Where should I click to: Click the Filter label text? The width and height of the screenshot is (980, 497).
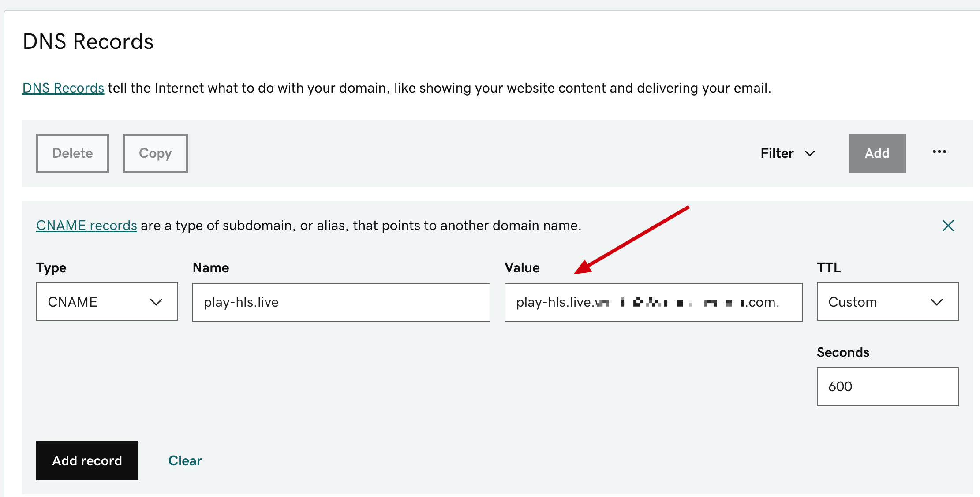pos(777,153)
